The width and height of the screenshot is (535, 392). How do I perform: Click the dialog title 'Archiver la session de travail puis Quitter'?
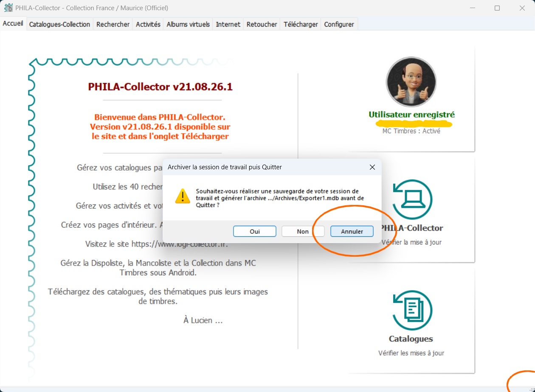coord(225,167)
